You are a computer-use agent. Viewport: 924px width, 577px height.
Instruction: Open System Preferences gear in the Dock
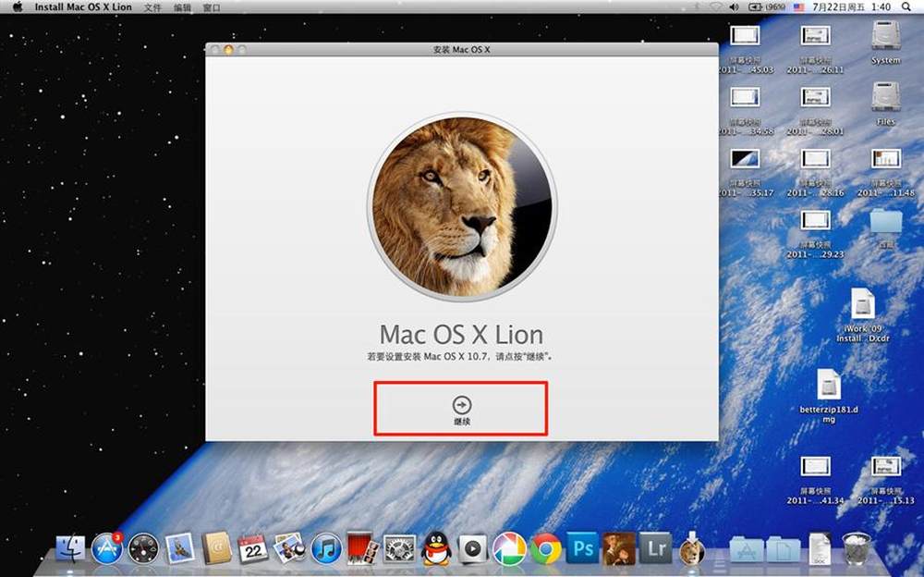(399, 548)
